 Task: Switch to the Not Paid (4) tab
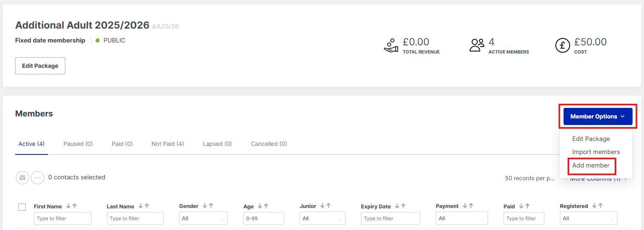point(167,144)
